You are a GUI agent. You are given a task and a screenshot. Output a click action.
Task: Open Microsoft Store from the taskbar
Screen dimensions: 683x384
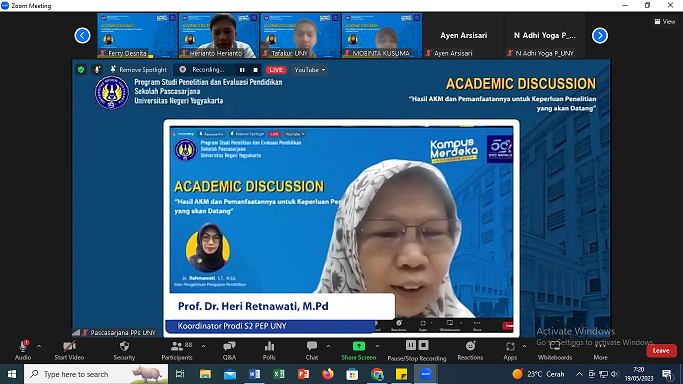pyautogui.click(x=352, y=374)
